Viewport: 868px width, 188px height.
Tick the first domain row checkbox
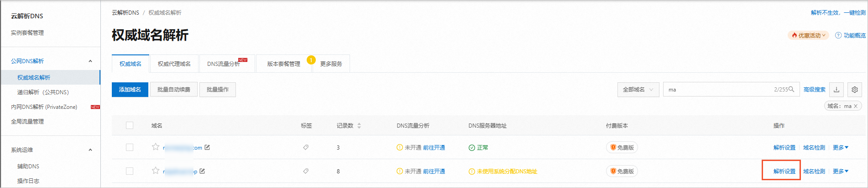pyautogui.click(x=130, y=147)
